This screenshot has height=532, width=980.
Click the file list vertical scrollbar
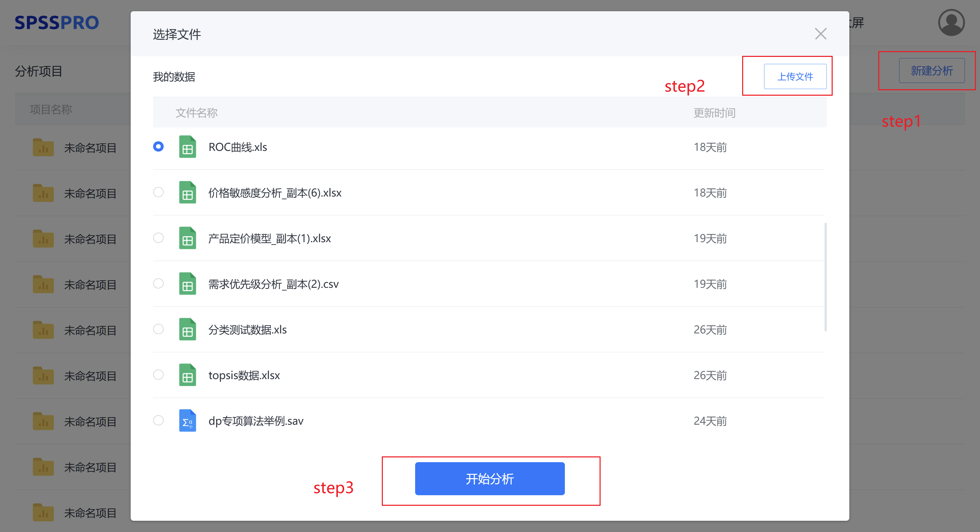pyautogui.click(x=826, y=277)
